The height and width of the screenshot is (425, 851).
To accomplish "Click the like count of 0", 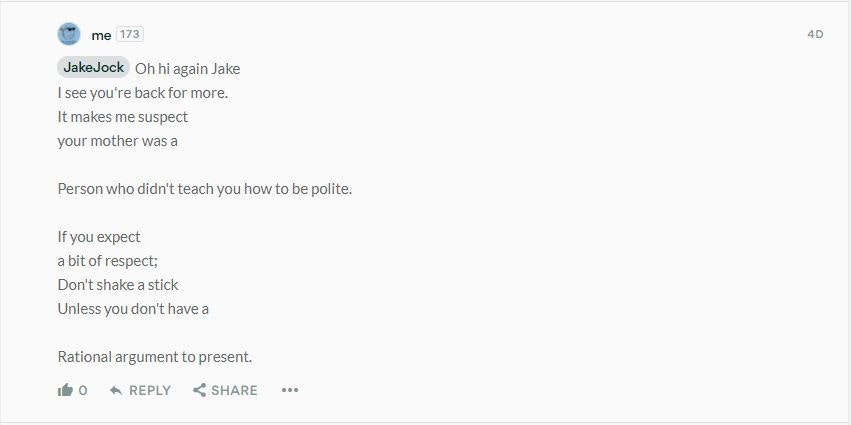I will pyautogui.click(x=83, y=390).
